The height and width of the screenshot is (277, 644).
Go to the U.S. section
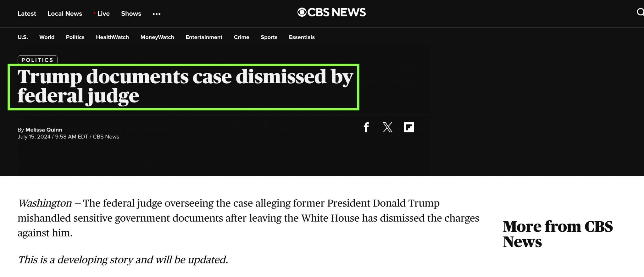point(23,37)
